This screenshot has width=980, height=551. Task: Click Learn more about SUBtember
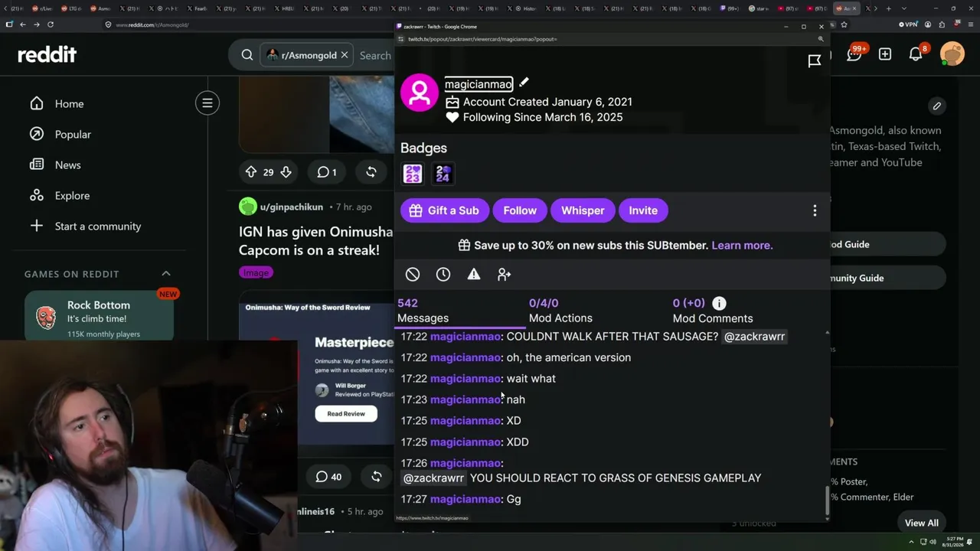click(742, 246)
